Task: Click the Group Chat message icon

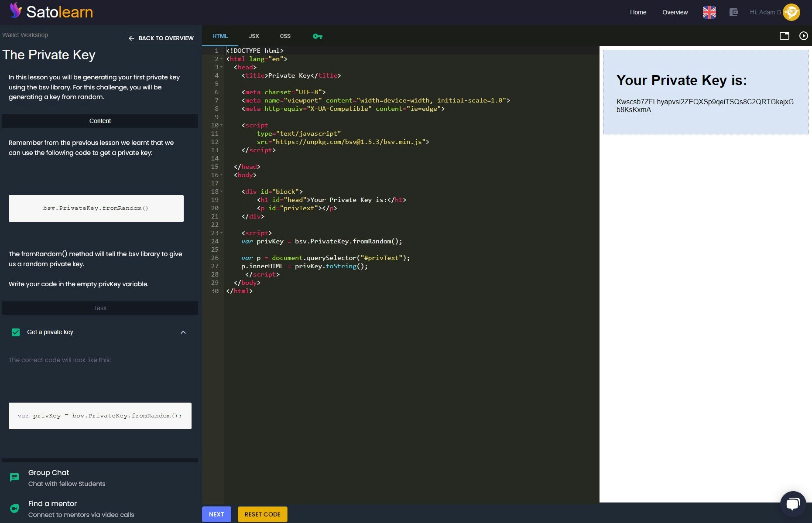Action: [14, 477]
